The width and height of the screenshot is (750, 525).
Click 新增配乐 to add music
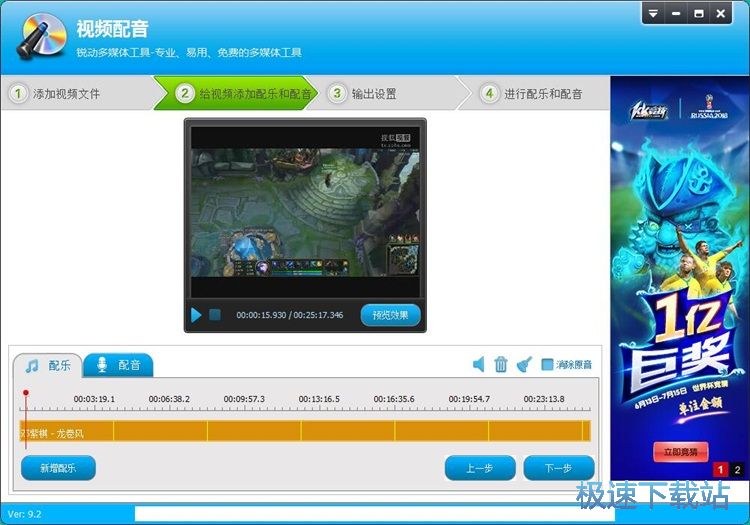pyautogui.click(x=58, y=468)
